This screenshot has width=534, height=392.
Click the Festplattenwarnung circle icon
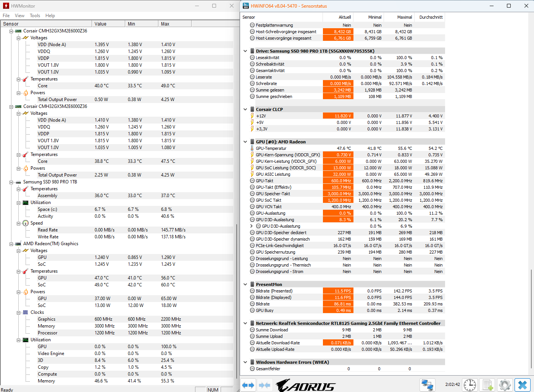pos(252,25)
